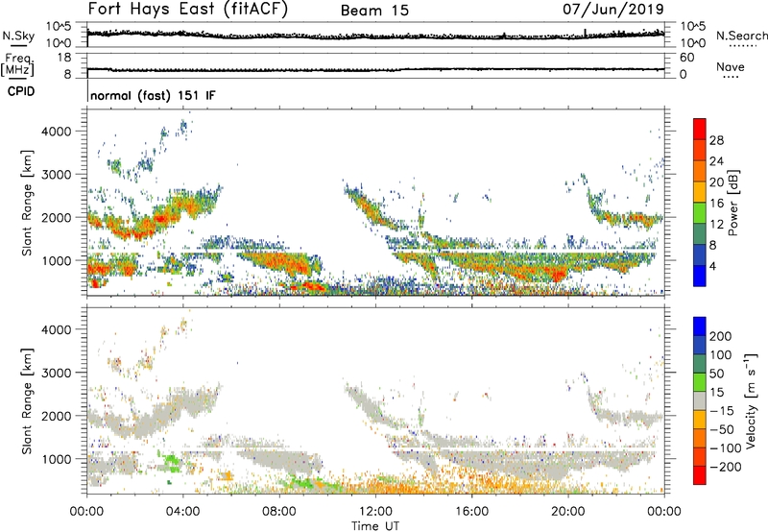Viewport: 768px width, 532px height.
Task: Click the noise trace in the N.Sky panel
Action: pyautogui.click(x=375, y=36)
